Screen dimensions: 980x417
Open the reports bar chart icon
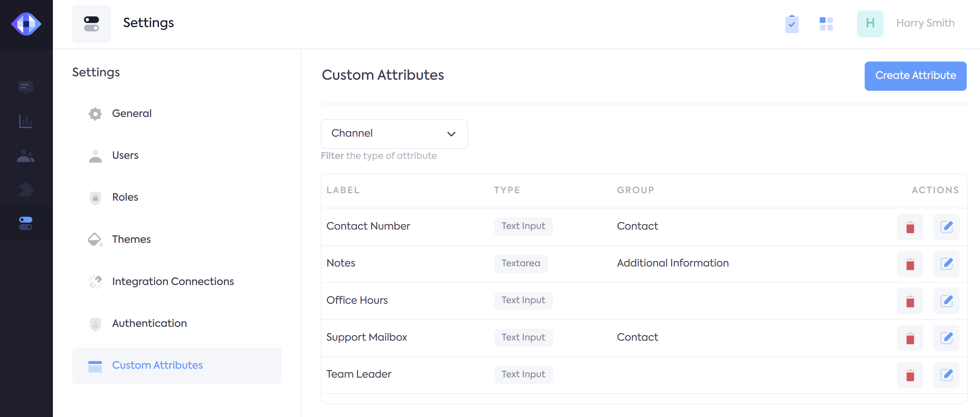26,122
